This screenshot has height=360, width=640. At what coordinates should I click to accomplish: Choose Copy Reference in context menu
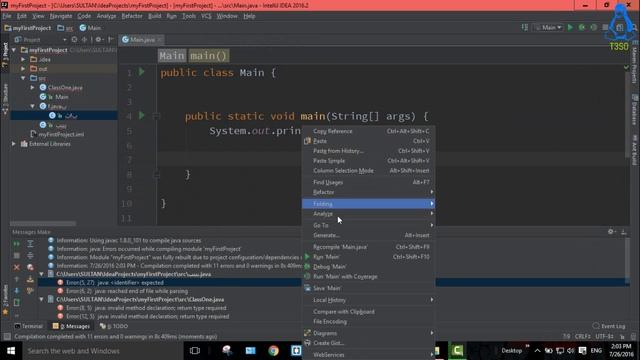(368, 131)
